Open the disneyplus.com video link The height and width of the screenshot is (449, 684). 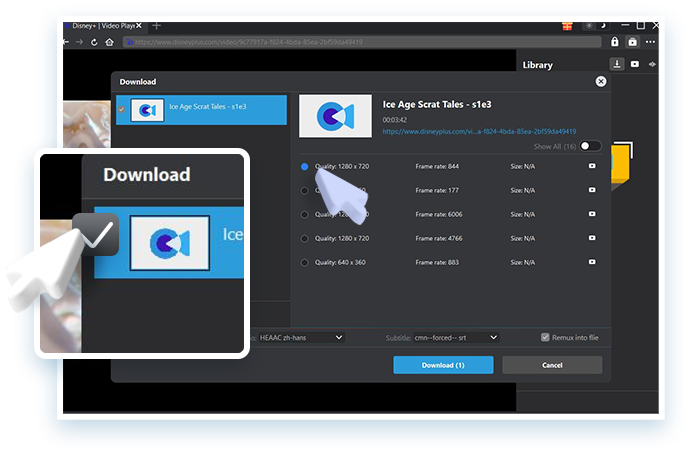click(479, 131)
